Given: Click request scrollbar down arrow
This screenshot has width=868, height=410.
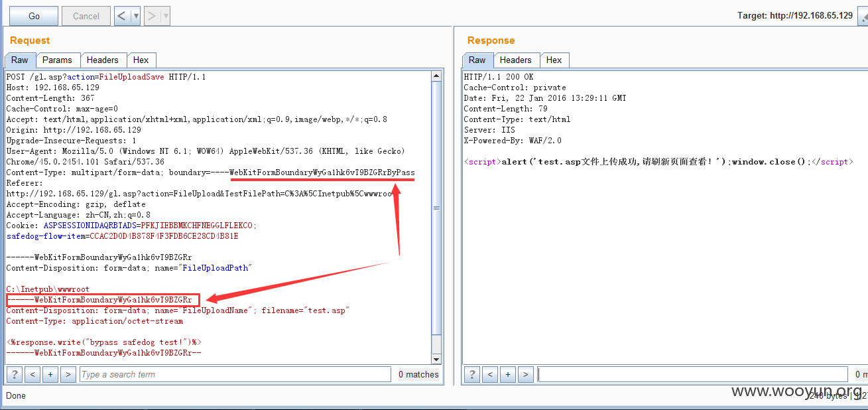Looking at the screenshot, I should (x=436, y=359).
